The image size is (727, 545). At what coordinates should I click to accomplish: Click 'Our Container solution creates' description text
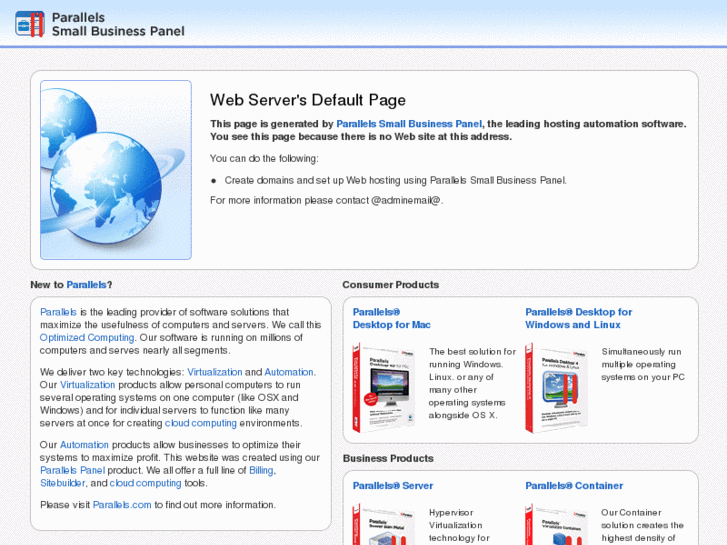click(642, 526)
